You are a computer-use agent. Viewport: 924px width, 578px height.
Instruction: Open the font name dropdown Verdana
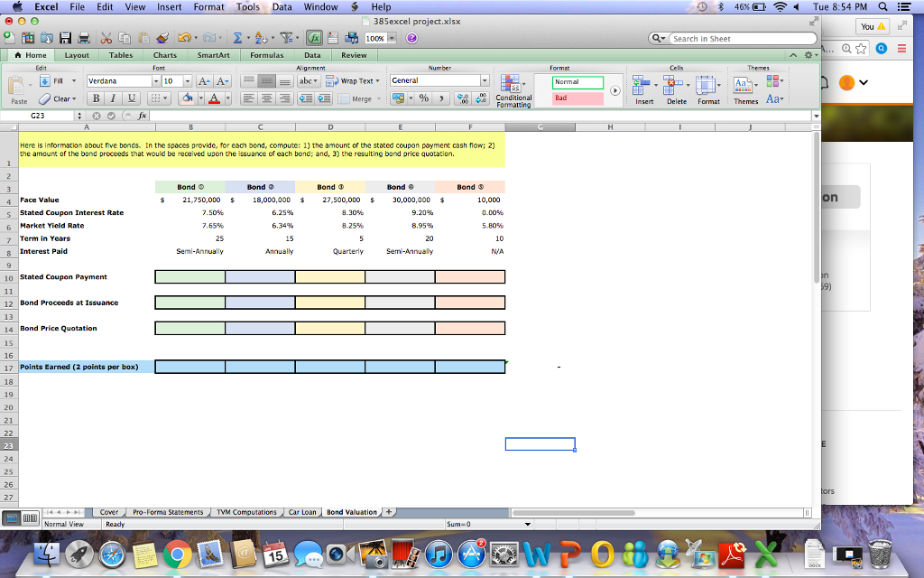tap(156, 81)
